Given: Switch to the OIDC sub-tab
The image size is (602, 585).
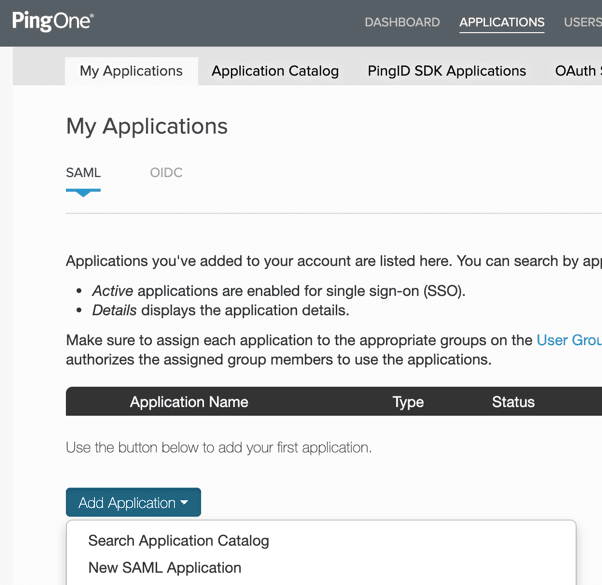Looking at the screenshot, I should click(x=166, y=173).
